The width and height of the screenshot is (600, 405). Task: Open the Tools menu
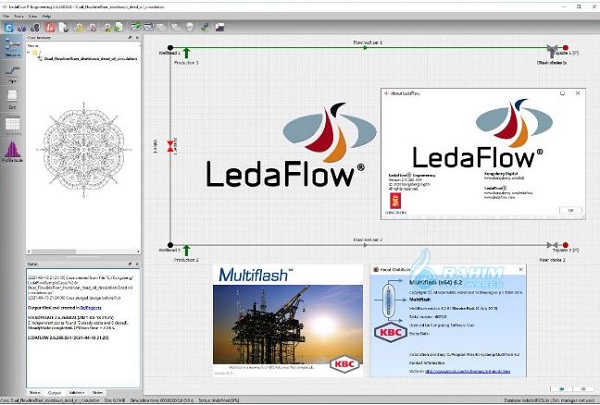[x=19, y=16]
